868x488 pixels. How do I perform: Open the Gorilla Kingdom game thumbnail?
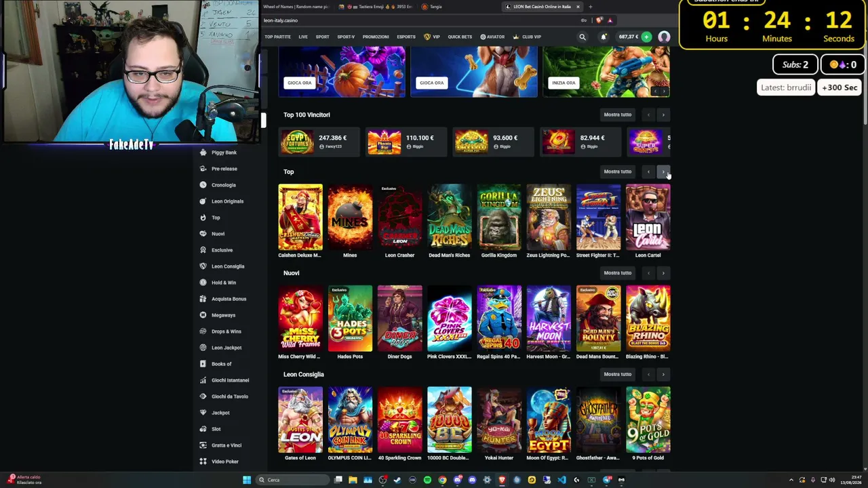[x=499, y=218]
